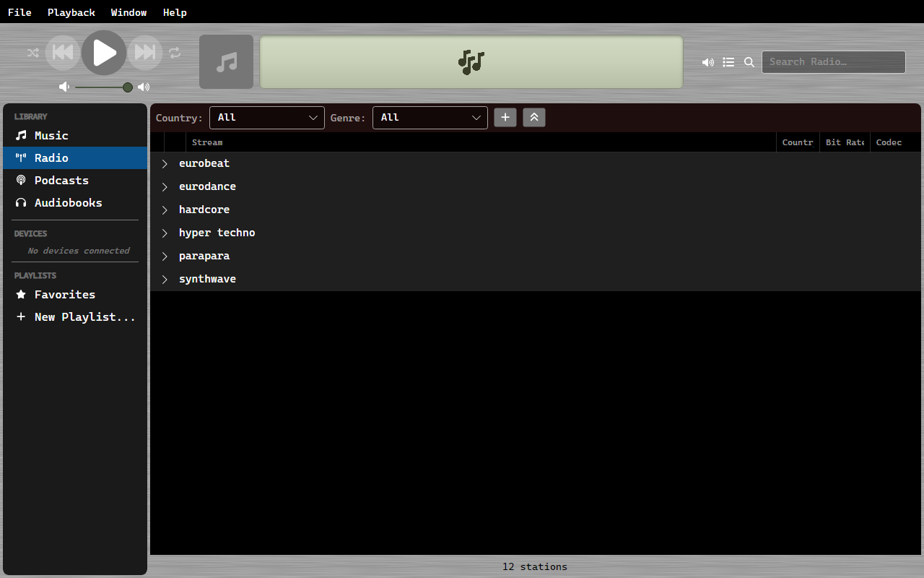
Task: Sort by the Country column header
Action: click(798, 142)
